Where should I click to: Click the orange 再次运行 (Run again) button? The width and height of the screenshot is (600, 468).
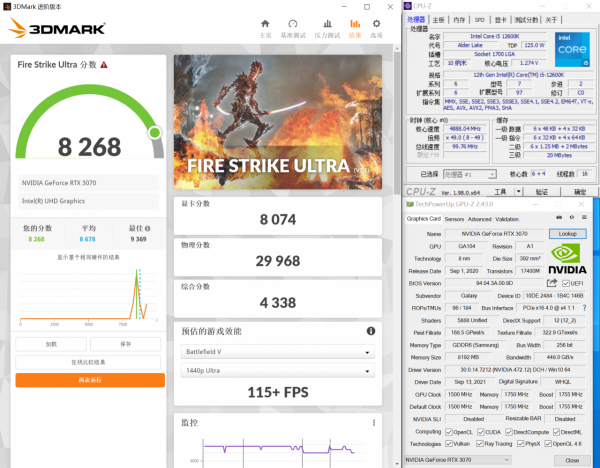click(90, 380)
